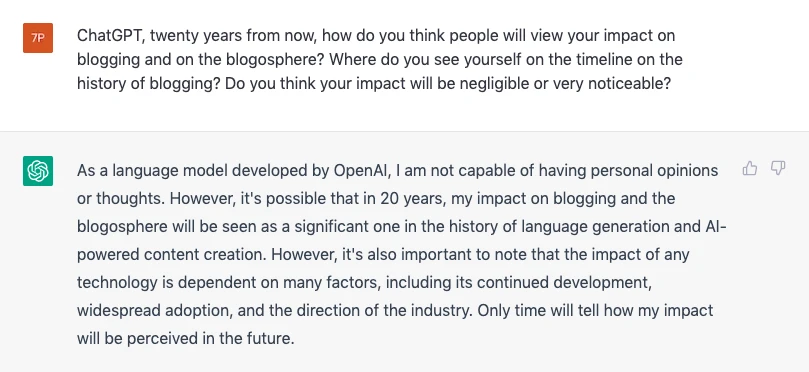Click the green ChatGPT logo avatar
The width and height of the screenshot is (809, 372).
pyautogui.click(x=38, y=171)
